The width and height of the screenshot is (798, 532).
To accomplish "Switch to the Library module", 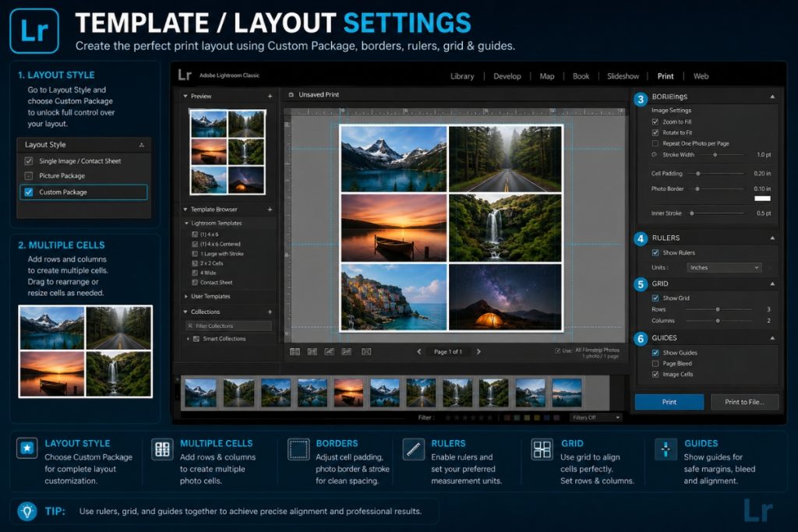I will (x=462, y=76).
